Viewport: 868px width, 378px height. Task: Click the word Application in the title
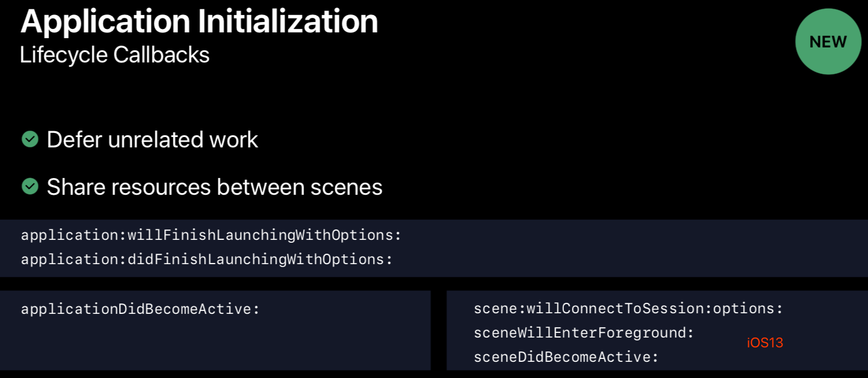click(x=105, y=23)
